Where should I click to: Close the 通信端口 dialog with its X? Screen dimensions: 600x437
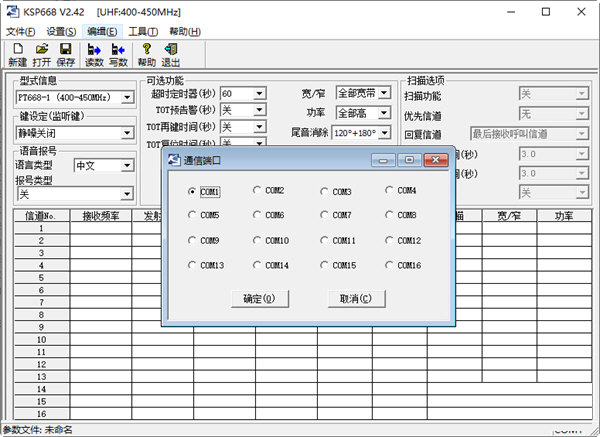click(x=436, y=160)
